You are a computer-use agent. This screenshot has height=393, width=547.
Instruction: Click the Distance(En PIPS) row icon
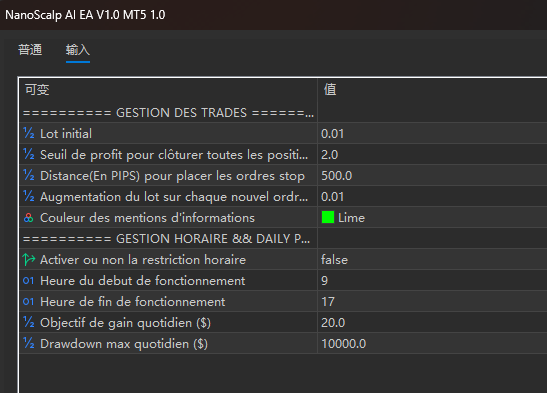coord(29,175)
